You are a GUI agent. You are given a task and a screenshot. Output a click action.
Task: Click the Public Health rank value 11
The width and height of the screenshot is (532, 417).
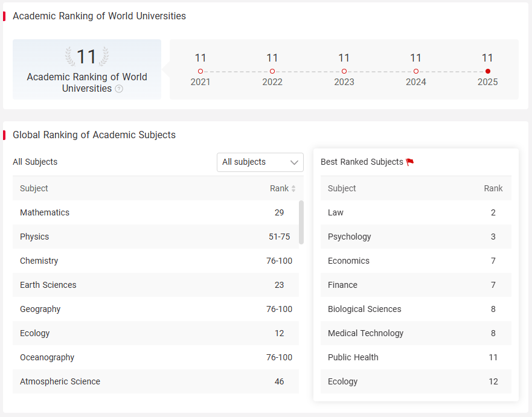pos(493,357)
